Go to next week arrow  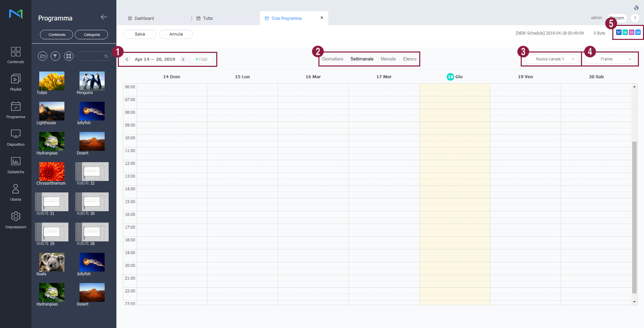point(183,59)
